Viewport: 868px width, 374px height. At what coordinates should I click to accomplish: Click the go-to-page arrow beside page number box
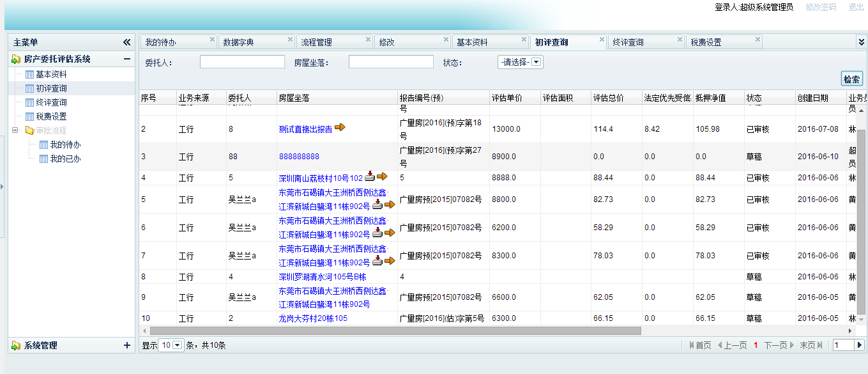pos(859,345)
